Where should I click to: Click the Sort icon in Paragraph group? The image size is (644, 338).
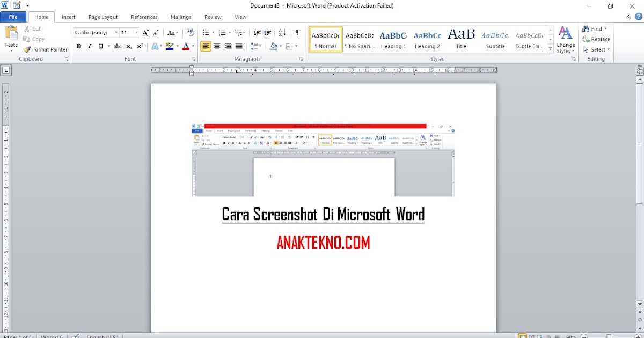coord(283,32)
